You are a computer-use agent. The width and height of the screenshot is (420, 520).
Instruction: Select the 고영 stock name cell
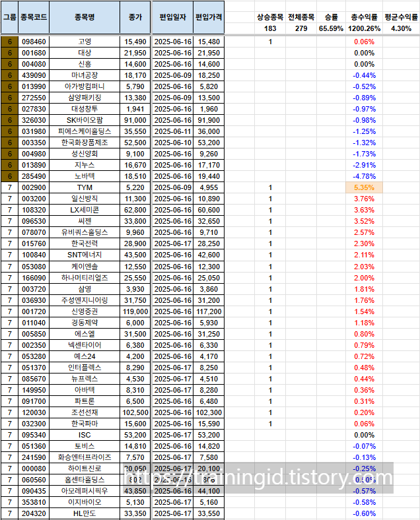[x=85, y=42]
